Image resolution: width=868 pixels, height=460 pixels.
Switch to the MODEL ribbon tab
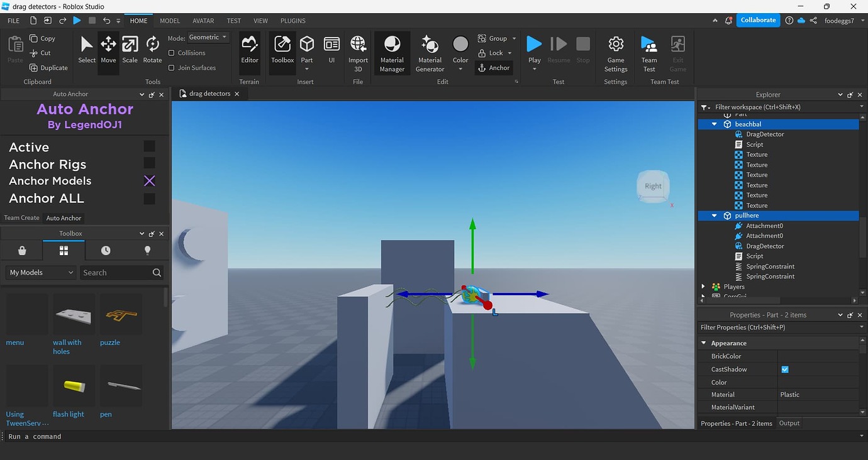[x=169, y=21]
